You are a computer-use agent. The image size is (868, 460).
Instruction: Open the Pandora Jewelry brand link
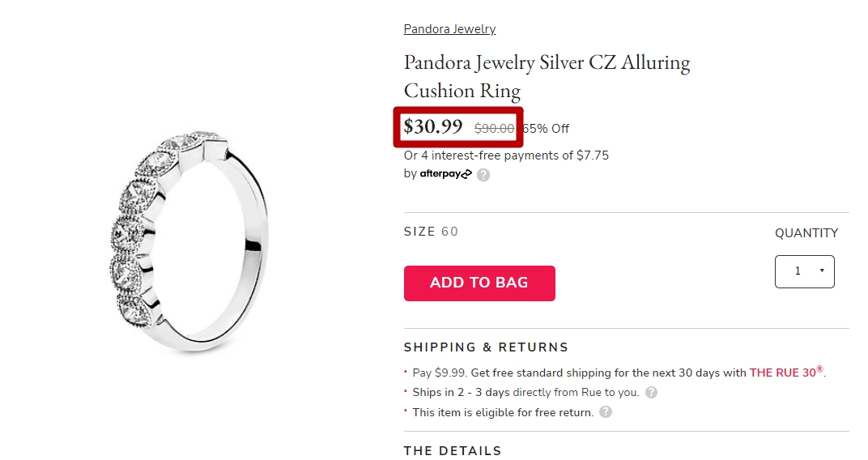tap(449, 29)
